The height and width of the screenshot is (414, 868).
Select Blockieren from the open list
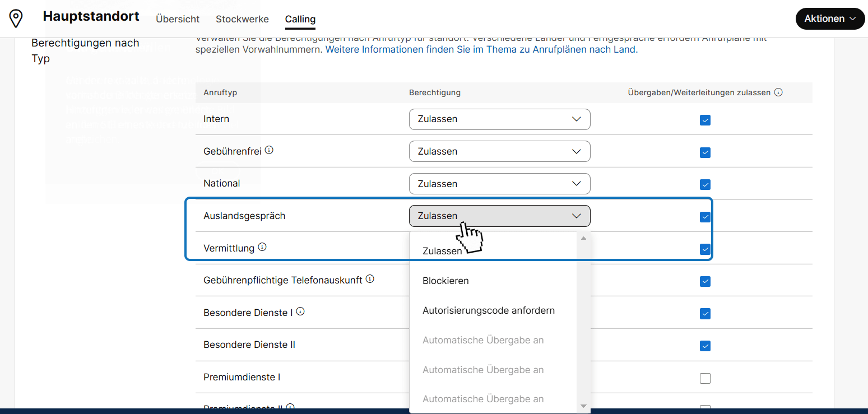[x=445, y=281]
